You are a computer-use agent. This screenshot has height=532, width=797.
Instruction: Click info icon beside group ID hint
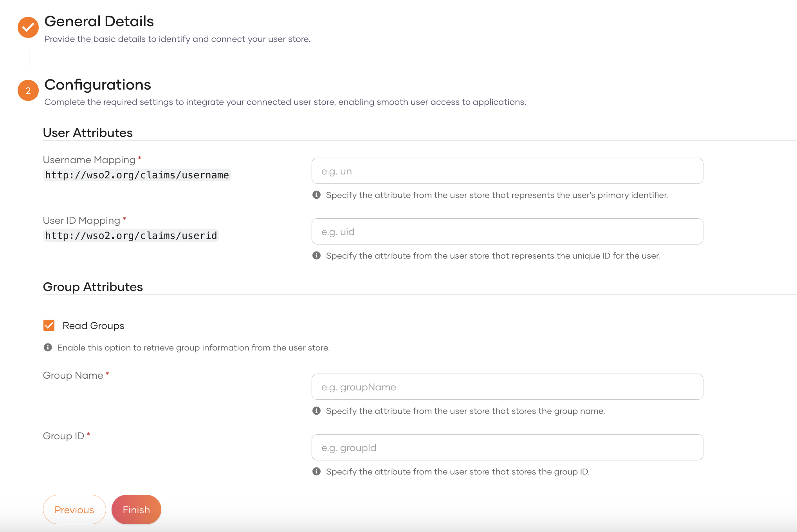pos(317,471)
